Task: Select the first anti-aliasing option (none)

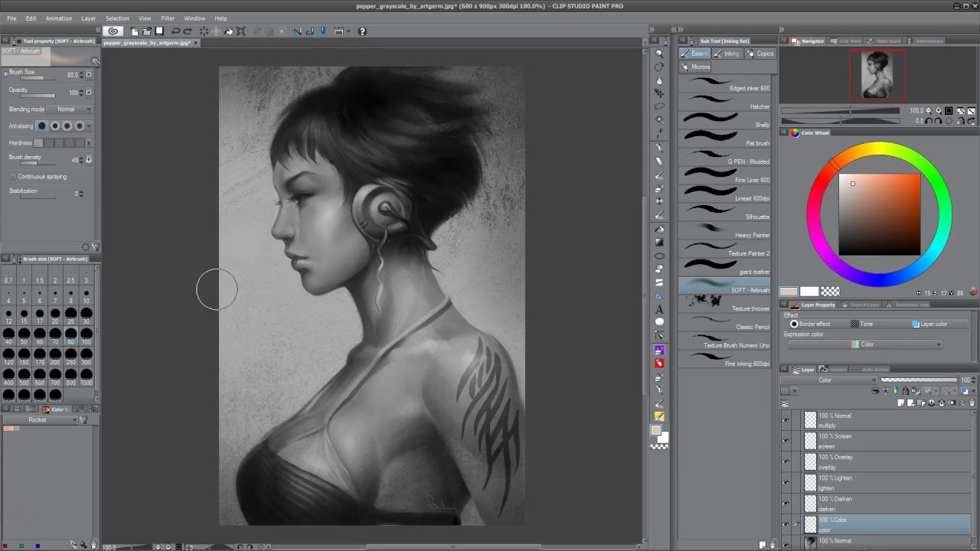Action: point(42,126)
